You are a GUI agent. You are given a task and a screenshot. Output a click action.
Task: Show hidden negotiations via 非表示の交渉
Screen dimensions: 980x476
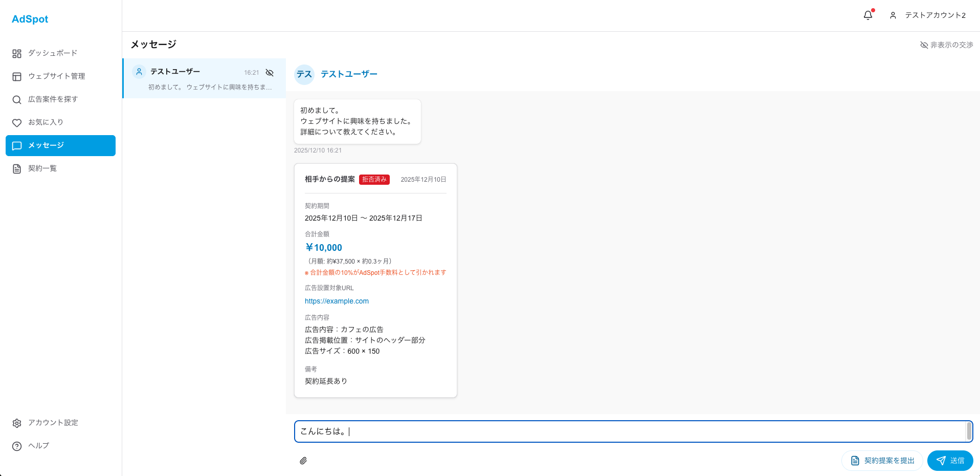pyautogui.click(x=946, y=45)
